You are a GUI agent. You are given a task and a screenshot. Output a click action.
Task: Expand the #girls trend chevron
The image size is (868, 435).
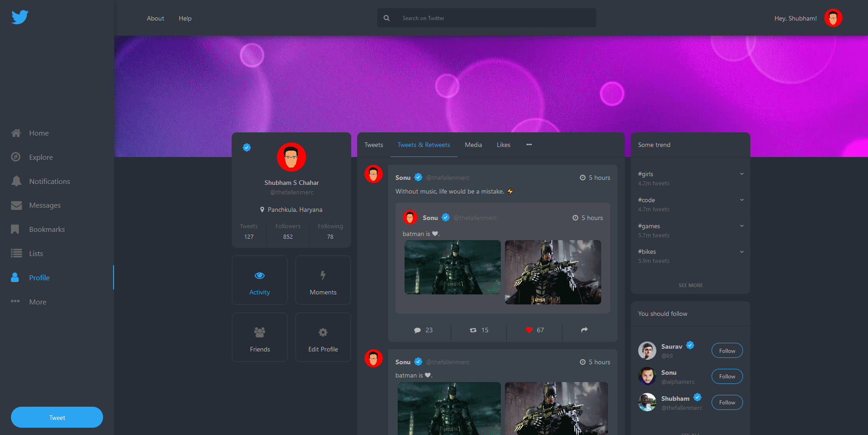pos(742,174)
